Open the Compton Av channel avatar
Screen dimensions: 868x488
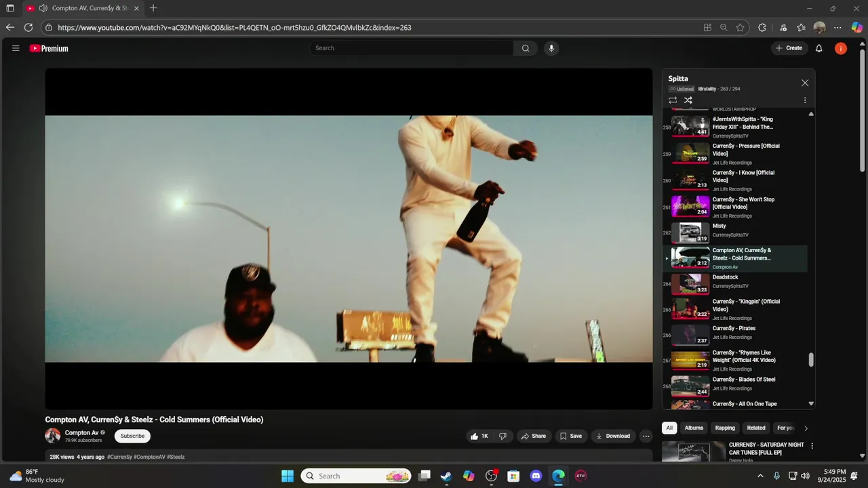(x=53, y=436)
